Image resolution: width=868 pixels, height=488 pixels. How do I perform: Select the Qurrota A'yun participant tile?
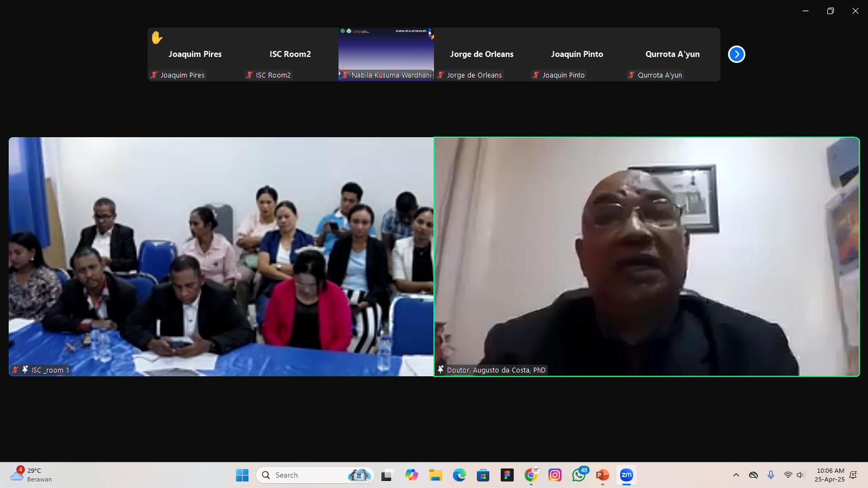coord(672,54)
